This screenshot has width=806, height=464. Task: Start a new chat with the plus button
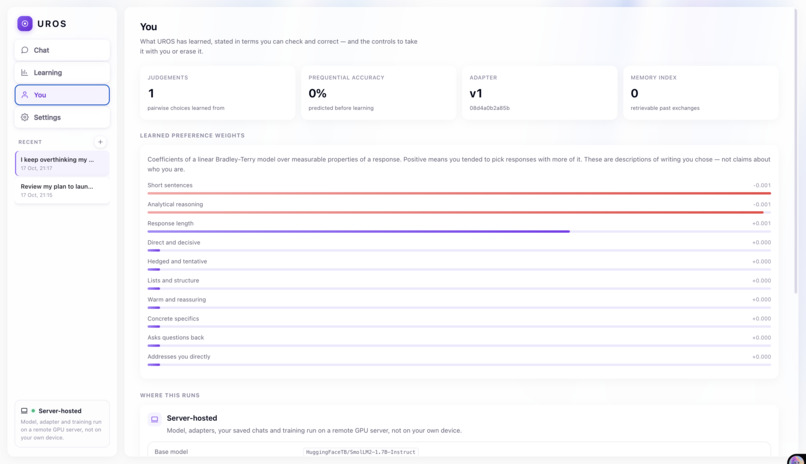point(100,142)
